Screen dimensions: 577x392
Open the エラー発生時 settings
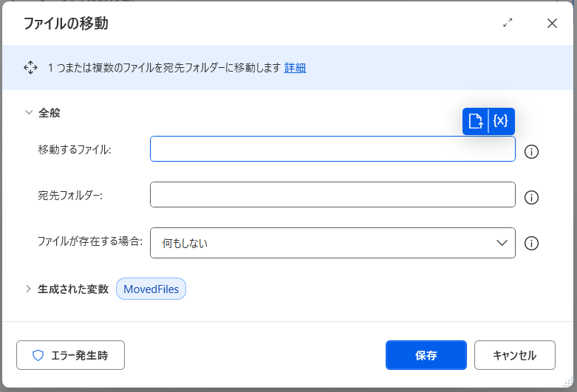tap(70, 355)
